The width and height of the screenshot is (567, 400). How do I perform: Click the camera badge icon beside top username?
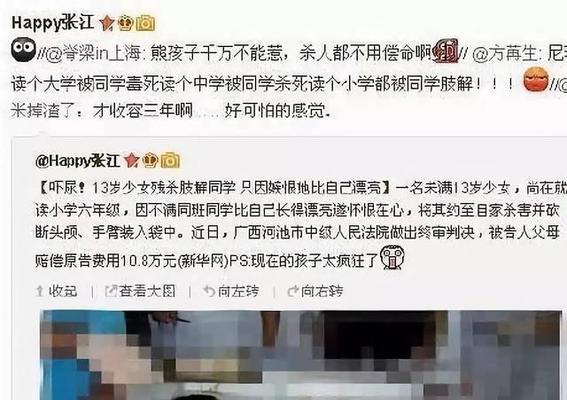145,23
